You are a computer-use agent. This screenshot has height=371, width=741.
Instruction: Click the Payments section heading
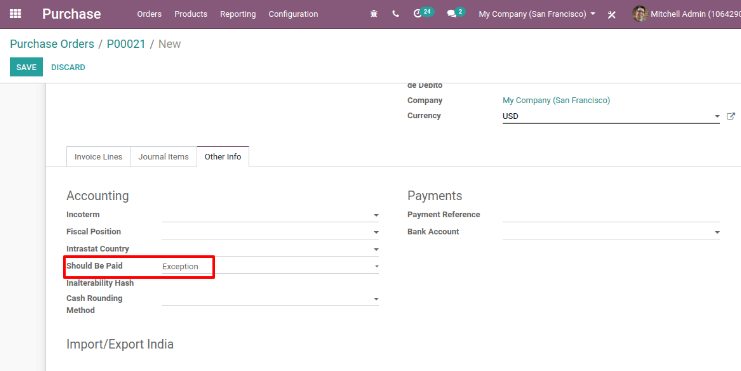(435, 196)
